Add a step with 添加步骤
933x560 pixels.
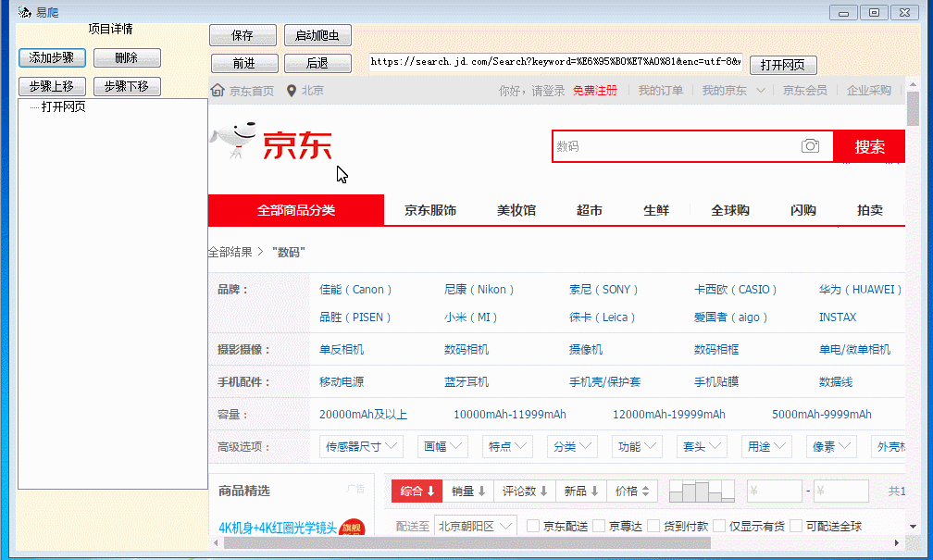tap(53, 57)
